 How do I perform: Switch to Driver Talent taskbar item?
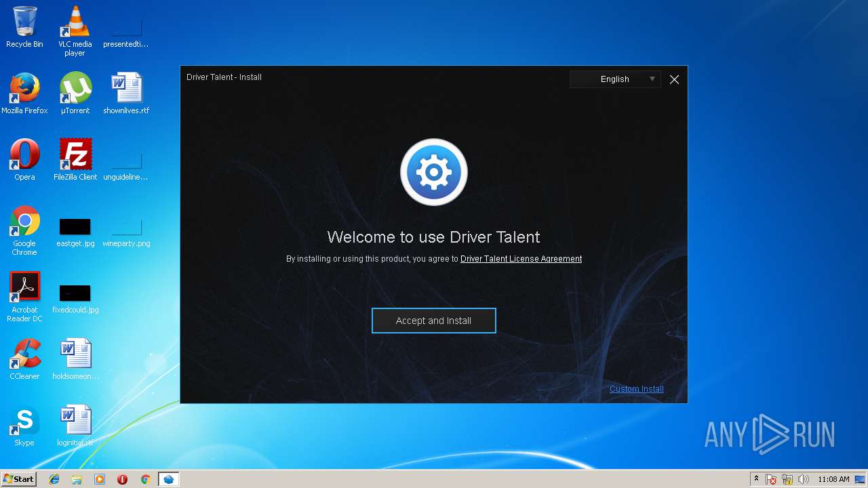point(168,479)
